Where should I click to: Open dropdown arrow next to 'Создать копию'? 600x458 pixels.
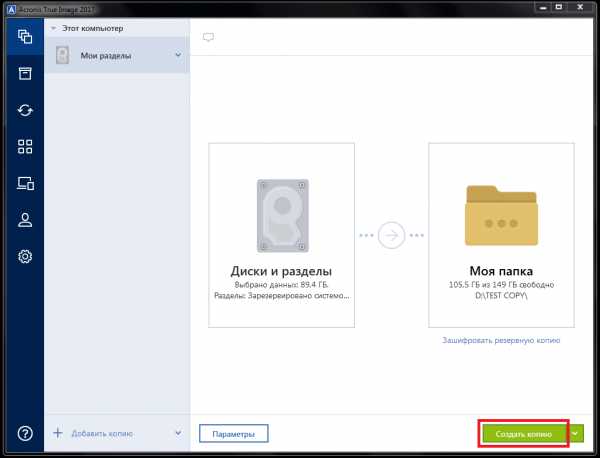coord(576,434)
